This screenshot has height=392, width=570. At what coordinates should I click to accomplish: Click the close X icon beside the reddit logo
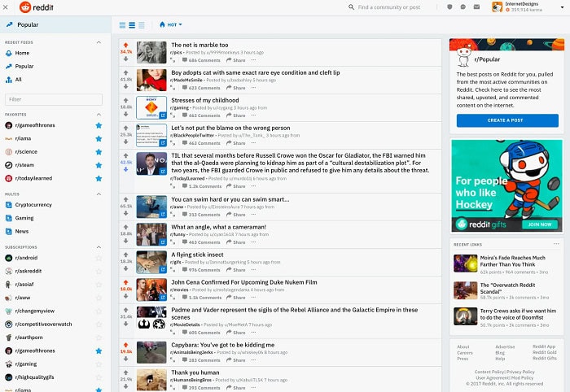pyautogui.click(x=5, y=7)
